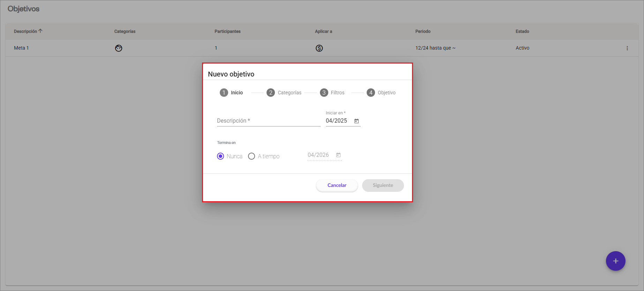Viewport: 644px width, 291px height.
Task: Select the Nunca radio option
Action: pos(220,156)
